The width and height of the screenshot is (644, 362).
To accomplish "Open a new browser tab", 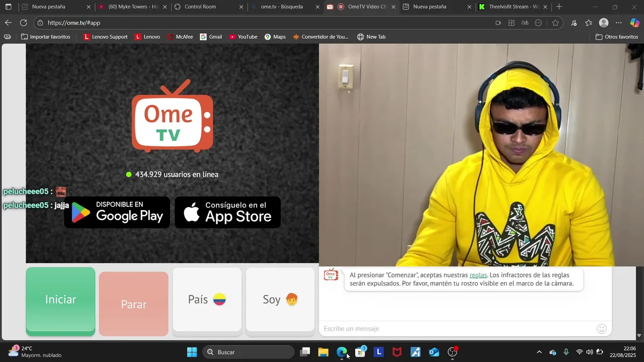I will pyautogui.click(x=559, y=7).
